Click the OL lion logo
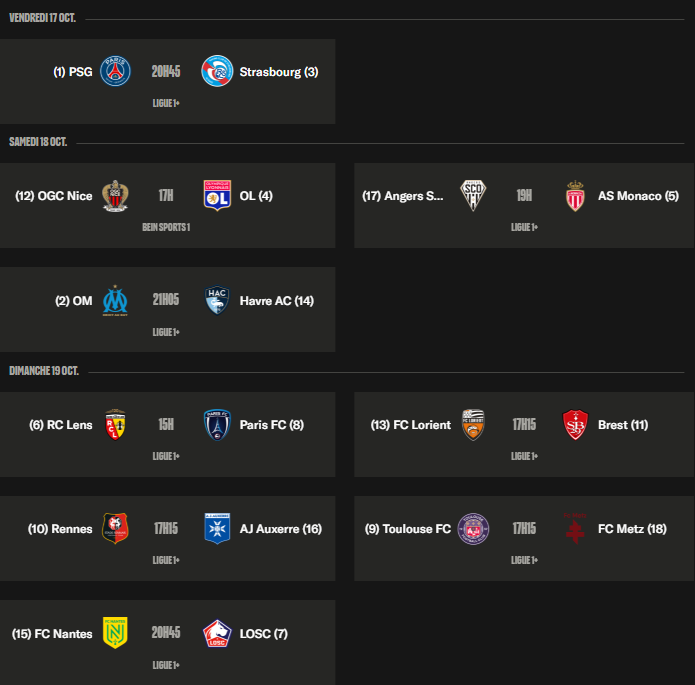Image resolution: width=695 pixels, height=685 pixels. click(x=217, y=196)
